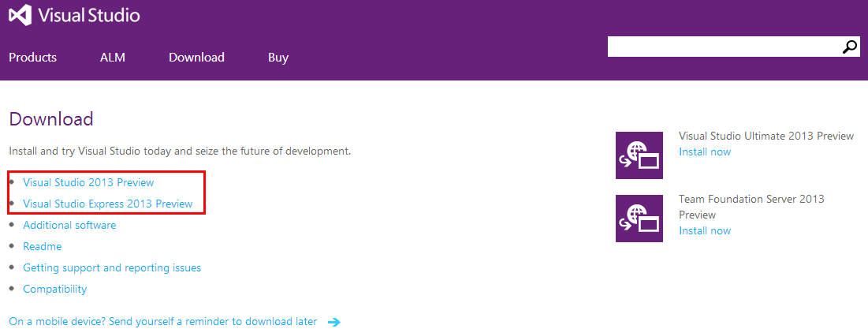The image size is (868, 329).
Task: Click Install now under Visual Studio Ultimate 2013
Action: point(705,151)
